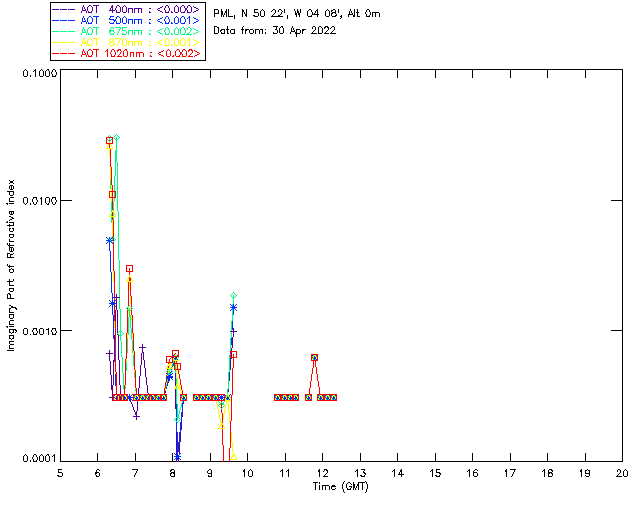Click the red square marker at 0.0100 level
Viewport: 640px width, 512px height.
pos(112,195)
